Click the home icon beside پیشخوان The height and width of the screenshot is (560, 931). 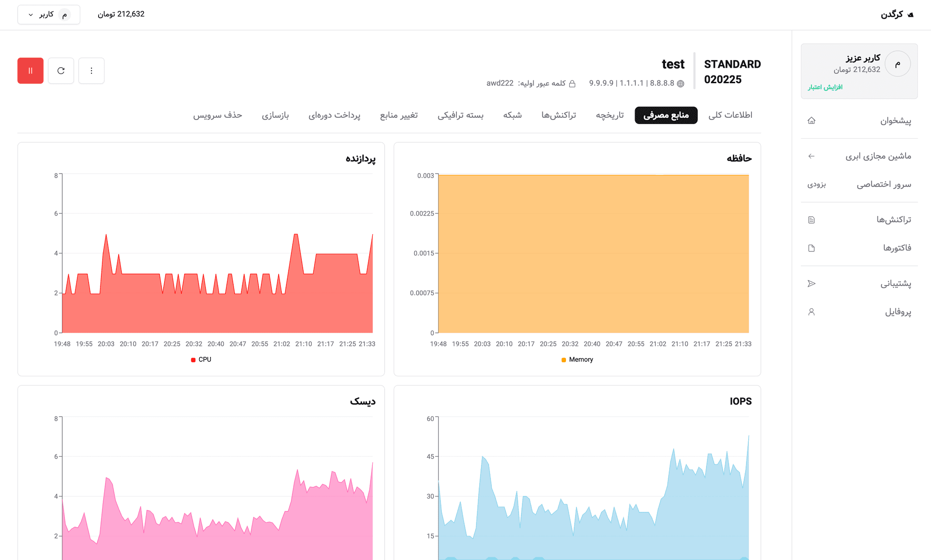pos(811,120)
